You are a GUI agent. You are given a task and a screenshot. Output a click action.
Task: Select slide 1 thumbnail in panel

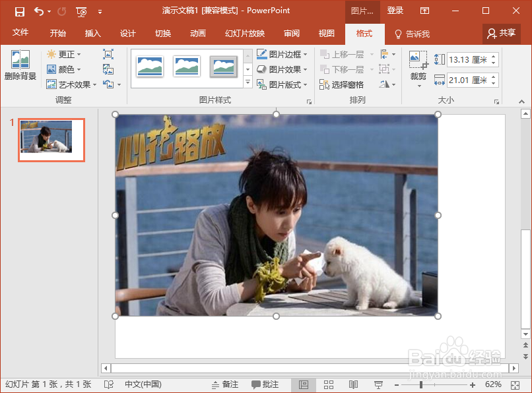[51, 140]
